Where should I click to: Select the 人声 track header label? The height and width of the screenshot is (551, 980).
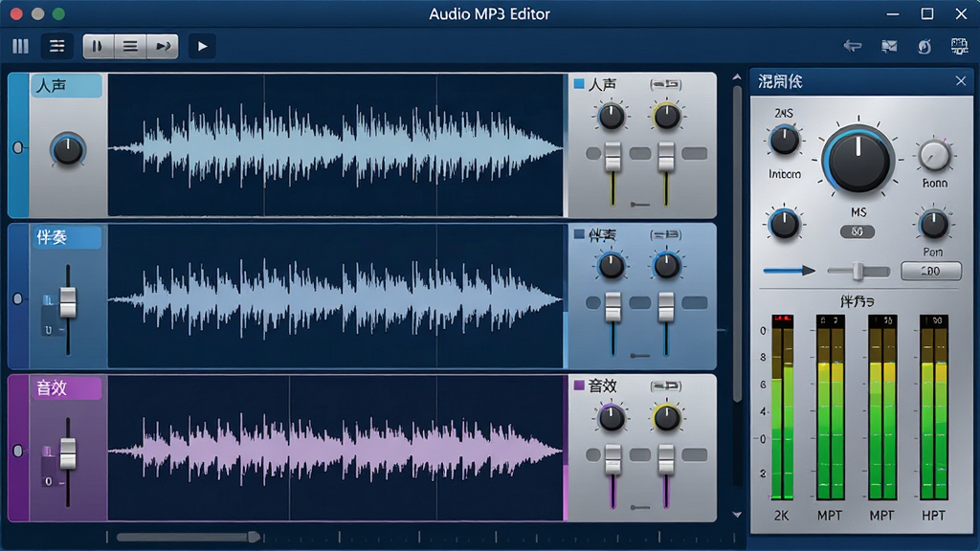66,85
